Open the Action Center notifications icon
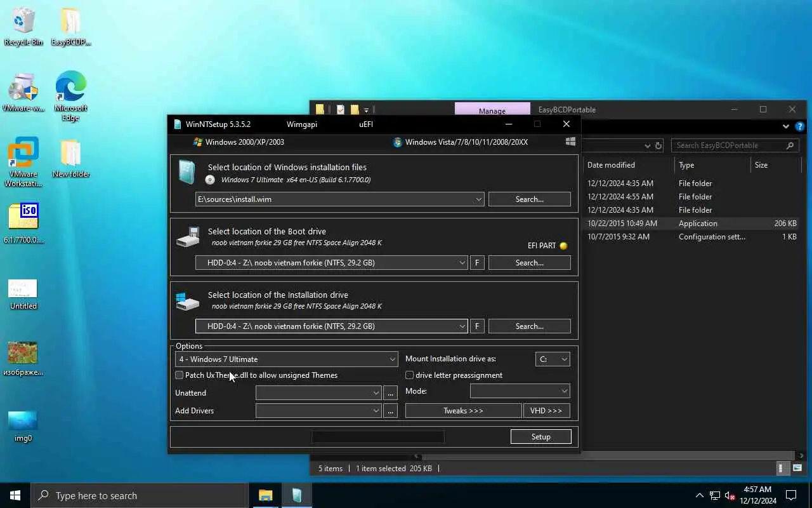Viewport: 812px width, 508px height. pos(791,496)
